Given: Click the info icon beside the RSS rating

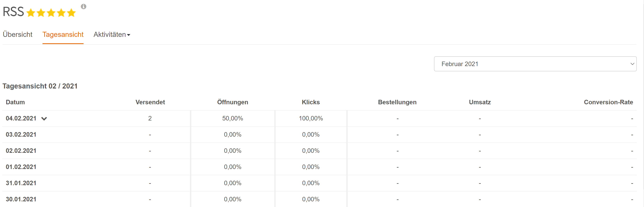Looking at the screenshot, I should [x=84, y=6].
